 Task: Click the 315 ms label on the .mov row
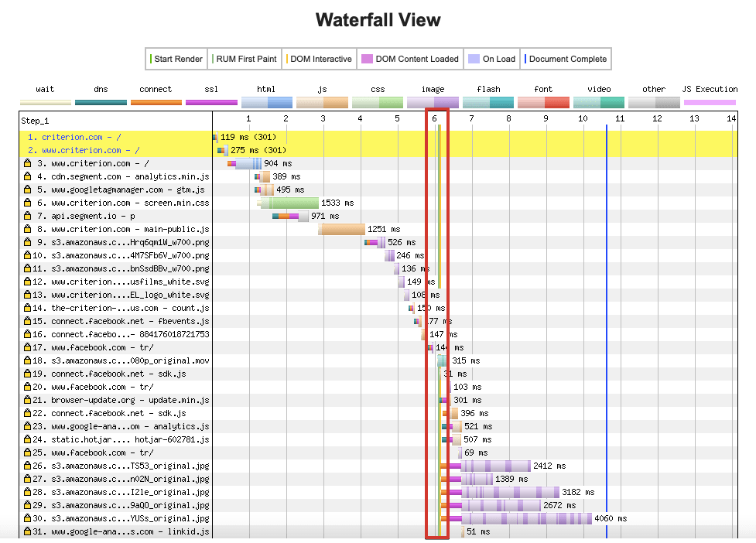466,360
